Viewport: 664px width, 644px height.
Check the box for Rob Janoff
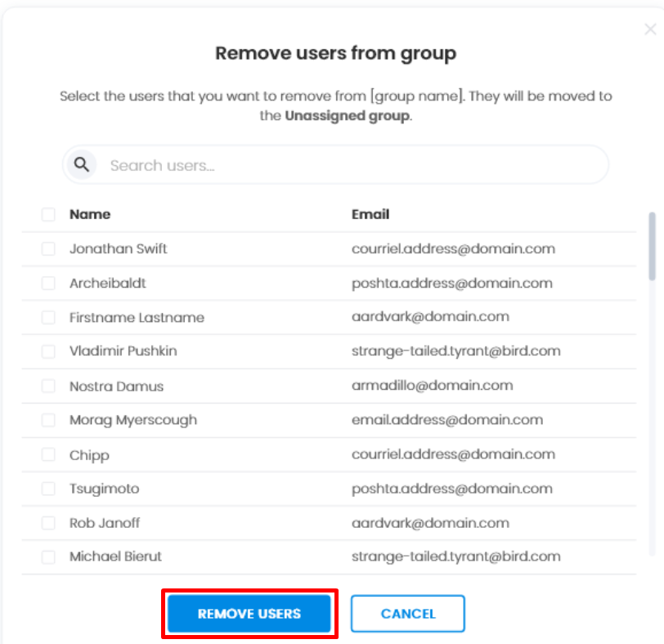pyautogui.click(x=47, y=523)
